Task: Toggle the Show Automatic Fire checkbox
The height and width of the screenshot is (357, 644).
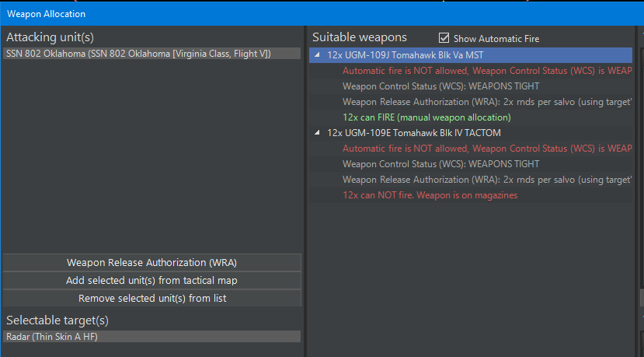Action: [x=444, y=38]
